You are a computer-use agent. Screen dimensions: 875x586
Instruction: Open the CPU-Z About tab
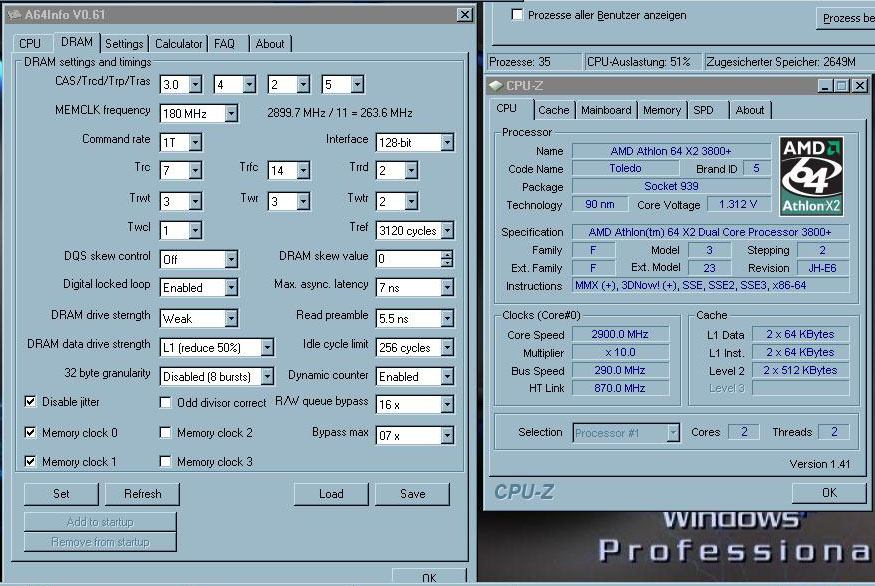[749, 110]
